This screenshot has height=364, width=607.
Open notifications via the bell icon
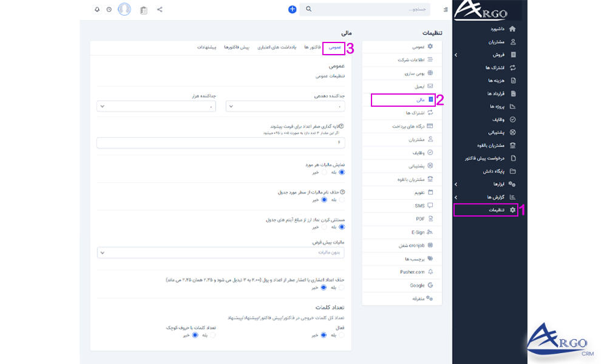coord(97,9)
